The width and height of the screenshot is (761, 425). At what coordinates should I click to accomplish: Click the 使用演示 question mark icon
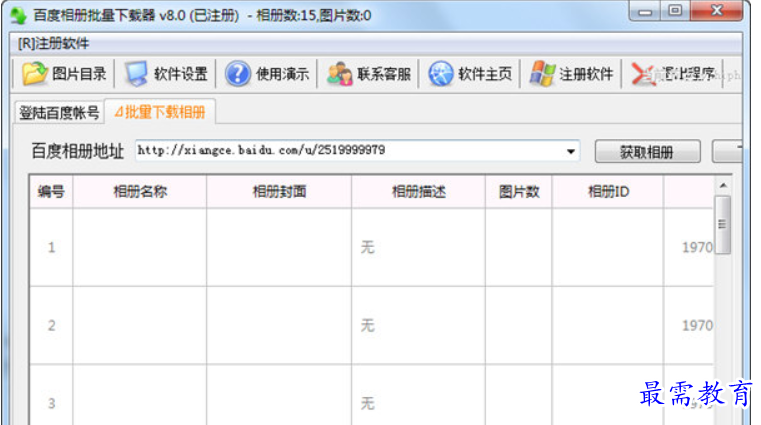pyautogui.click(x=238, y=74)
